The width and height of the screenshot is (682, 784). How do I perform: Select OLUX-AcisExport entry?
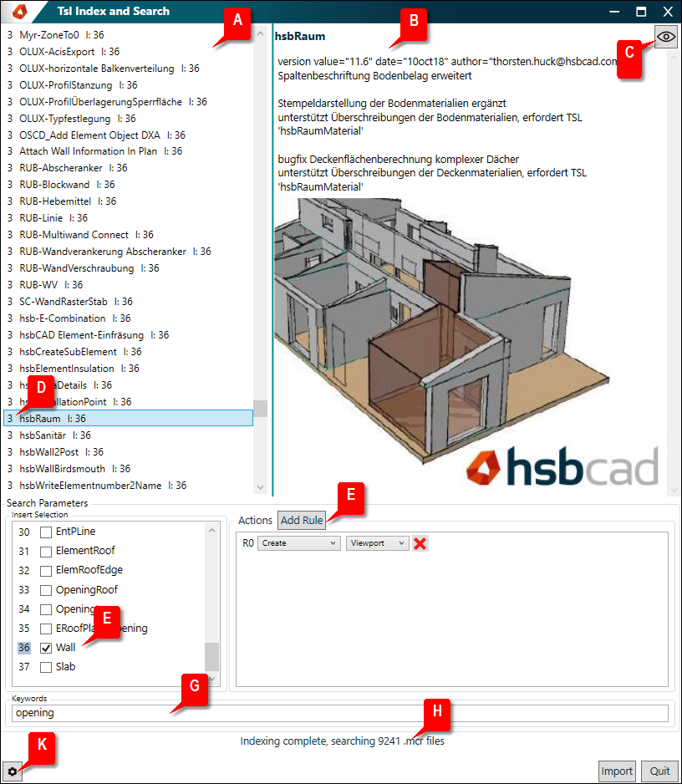click(128, 52)
